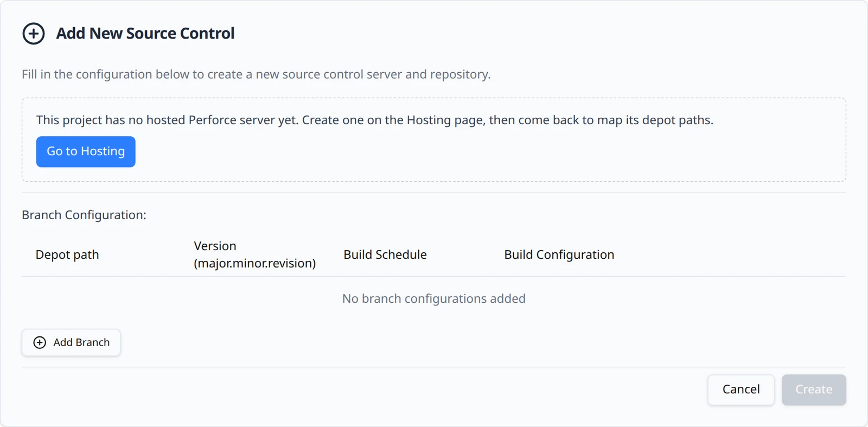
Task: Click the Add New Source Control heading
Action: tap(145, 34)
